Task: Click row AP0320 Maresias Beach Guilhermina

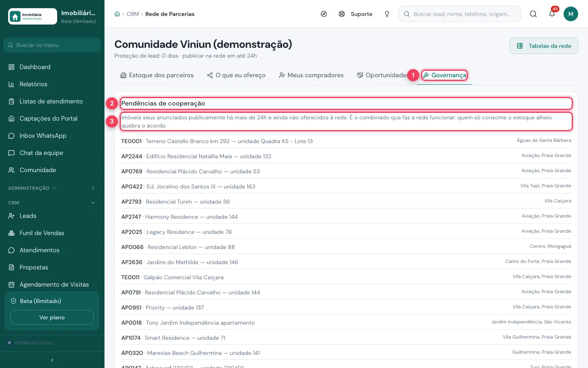Action: tap(346, 353)
